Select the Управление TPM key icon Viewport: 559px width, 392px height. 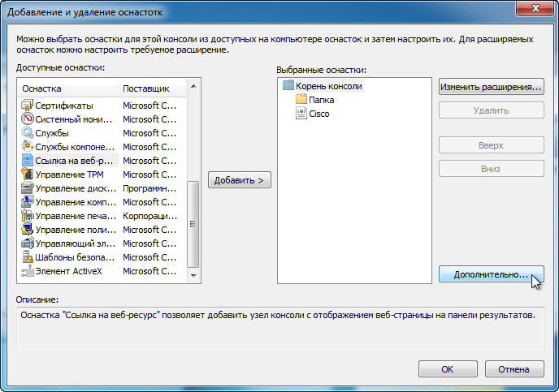click(27, 174)
